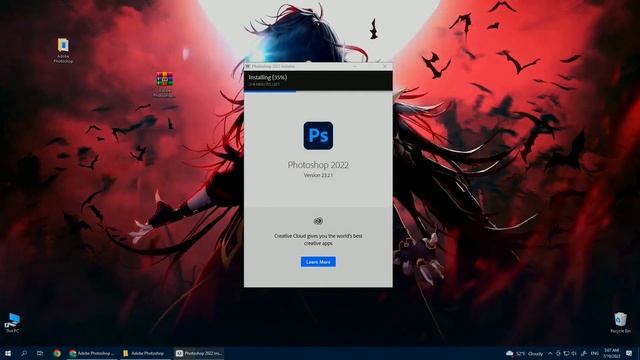
Task: Switch to Adobe Photoshop folder taskbar window
Action: tap(145, 353)
